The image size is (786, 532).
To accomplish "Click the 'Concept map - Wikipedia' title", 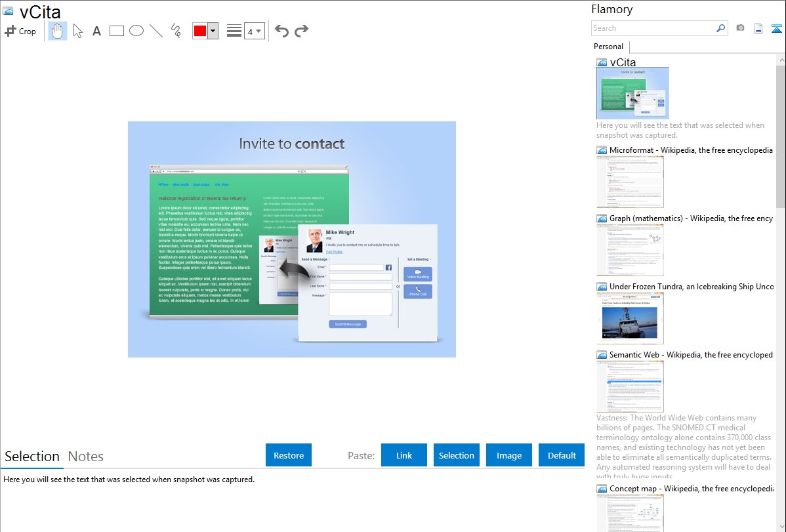I will point(692,488).
